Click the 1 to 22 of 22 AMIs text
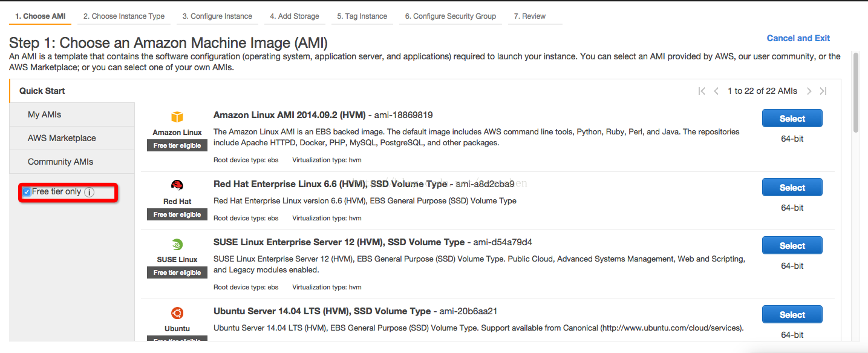The height and width of the screenshot is (353, 868). click(762, 91)
